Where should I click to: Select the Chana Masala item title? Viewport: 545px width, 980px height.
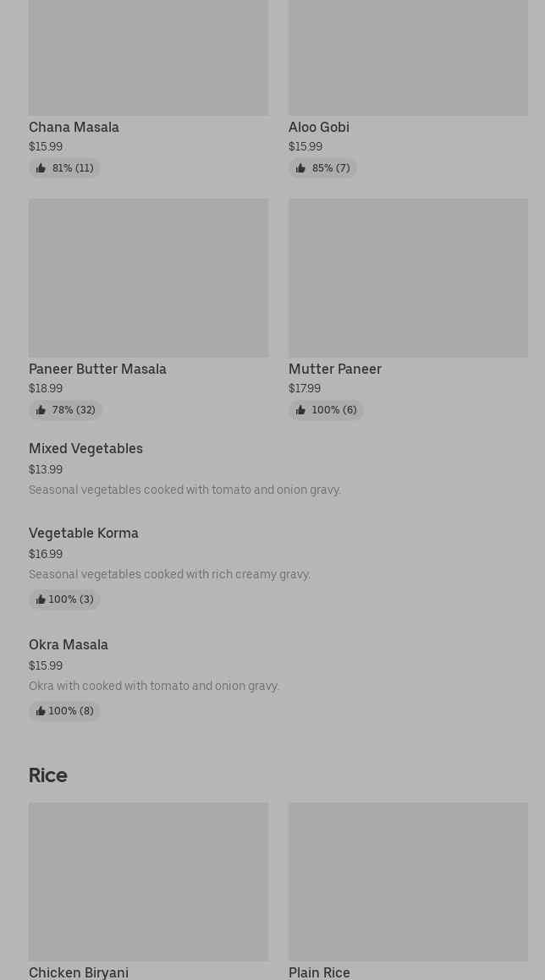(x=74, y=127)
